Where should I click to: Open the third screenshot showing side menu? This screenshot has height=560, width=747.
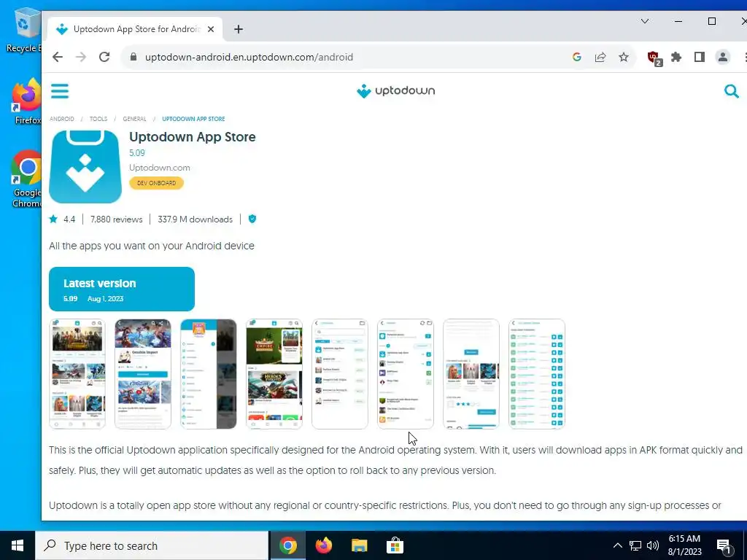pyautogui.click(x=208, y=374)
